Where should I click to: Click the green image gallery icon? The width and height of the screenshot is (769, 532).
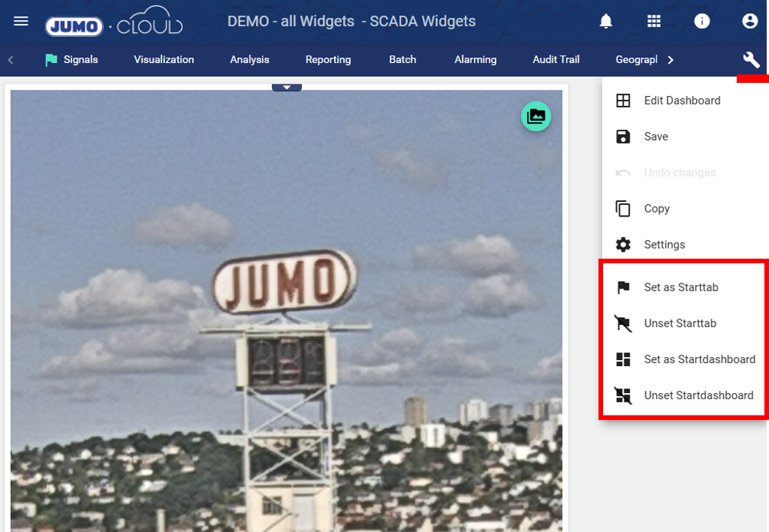pyautogui.click(x=536, y=116)
